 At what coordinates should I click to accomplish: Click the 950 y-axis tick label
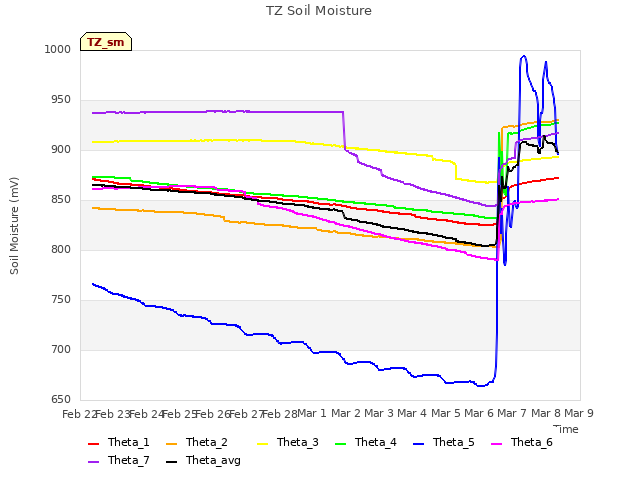coord(61,100)
